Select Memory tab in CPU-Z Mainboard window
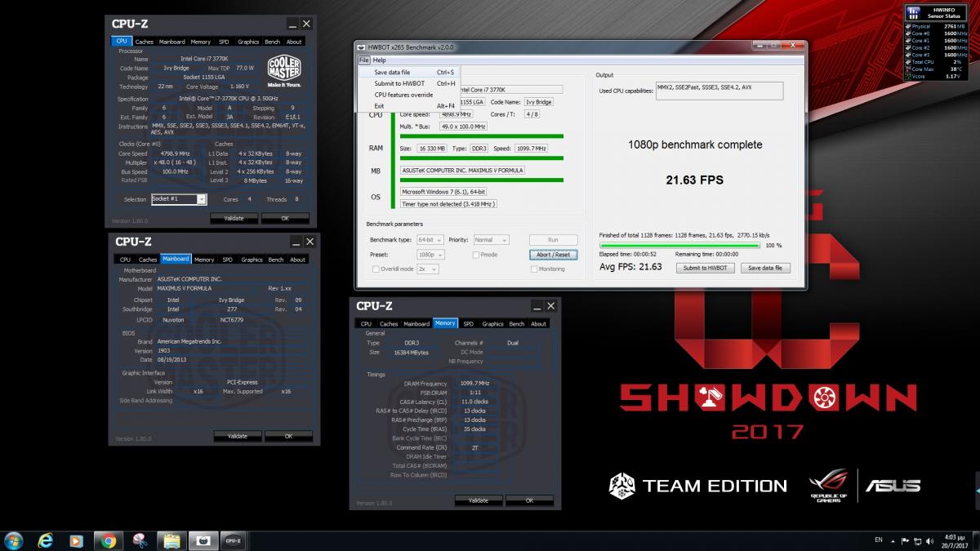The width and height of the screenshot is (980, 551). 204,260
